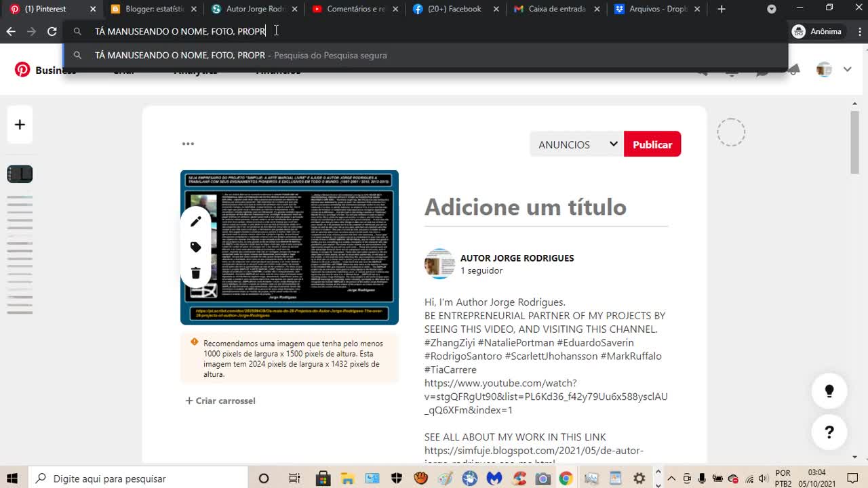Click the pin description text area
This screenshot has height=488, width=868.
click(546, 380)
